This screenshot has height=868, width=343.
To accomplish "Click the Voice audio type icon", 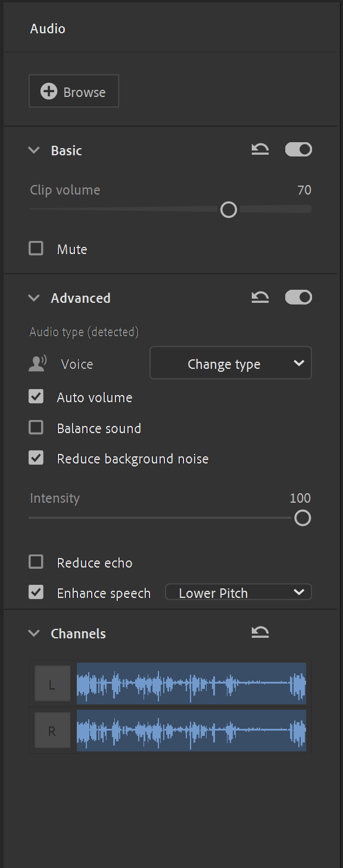I will point(38,364).
